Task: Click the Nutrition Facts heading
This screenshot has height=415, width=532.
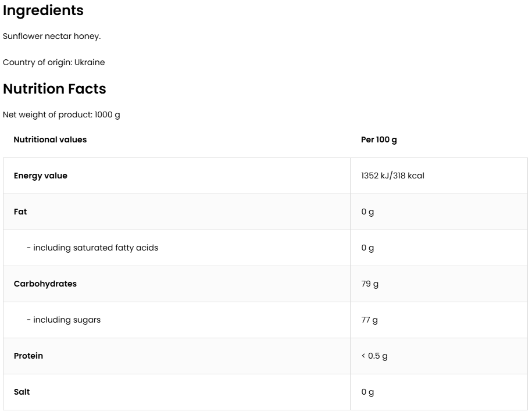Action: [55, 89]
